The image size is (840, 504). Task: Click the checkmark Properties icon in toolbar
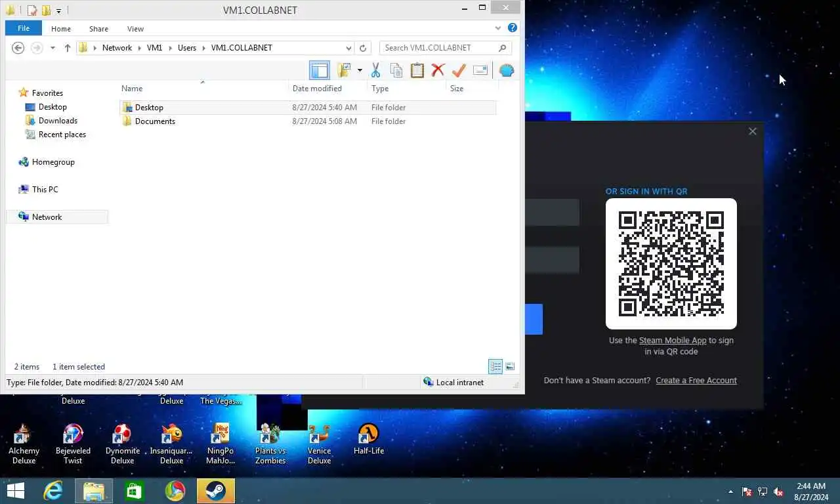click(459, 70)
